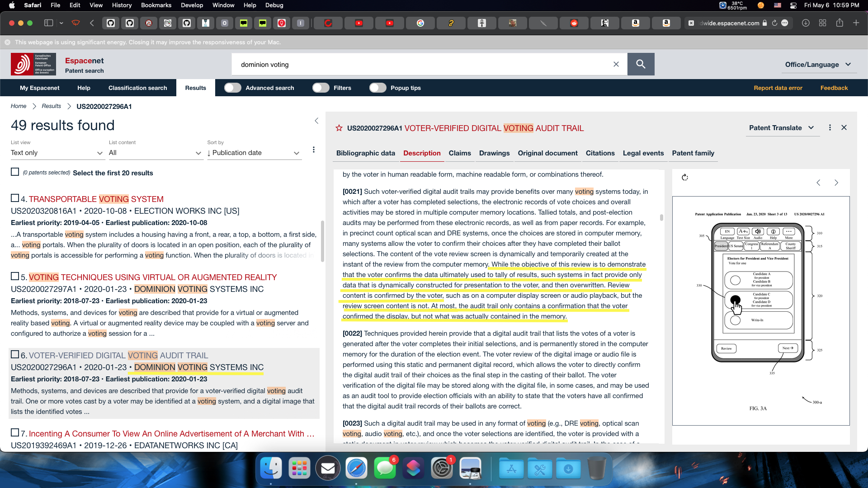Click the results list scrollbar
The image size is (868, 488).
coord(322,241)
